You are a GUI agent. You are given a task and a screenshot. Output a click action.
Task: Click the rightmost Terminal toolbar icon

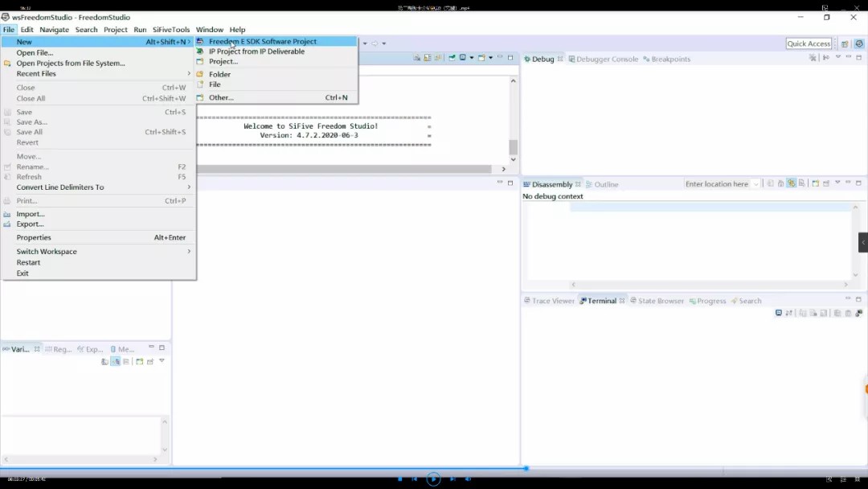click(858, 314)
